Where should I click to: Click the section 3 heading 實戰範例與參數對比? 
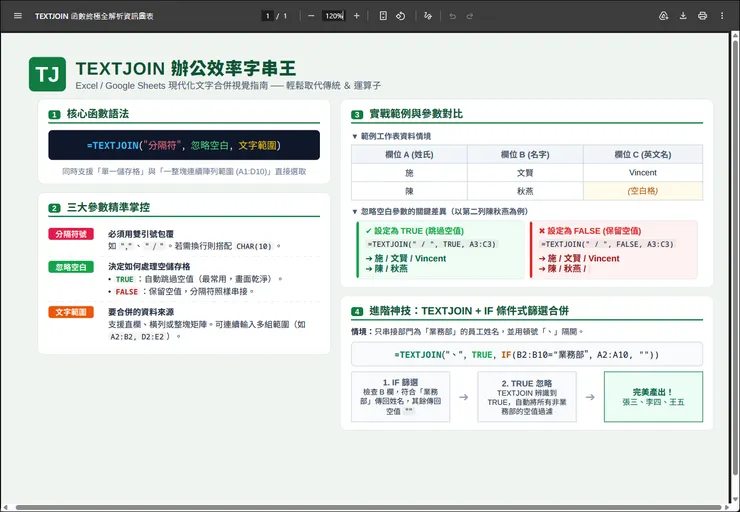[x=416, y=114]
